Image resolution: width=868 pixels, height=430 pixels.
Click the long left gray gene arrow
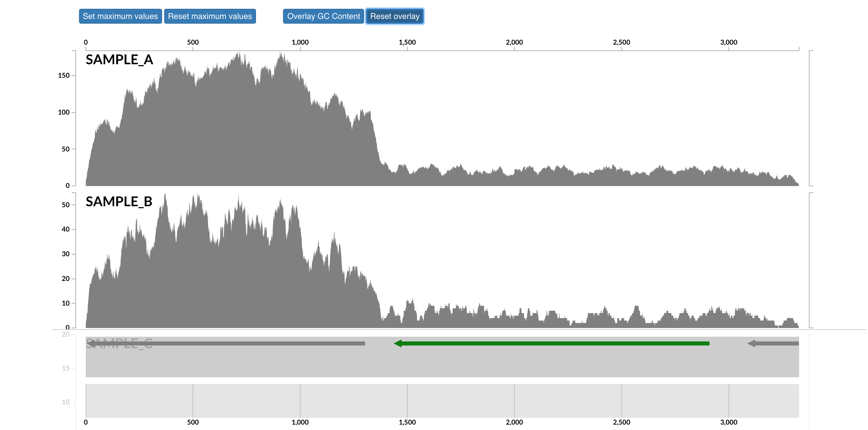(x=226, y=343)
